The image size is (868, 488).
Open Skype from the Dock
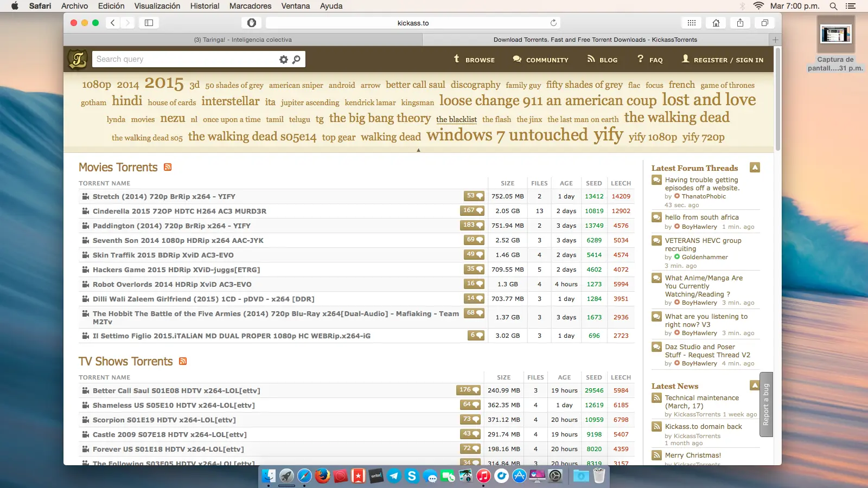[x=412, y=476]
